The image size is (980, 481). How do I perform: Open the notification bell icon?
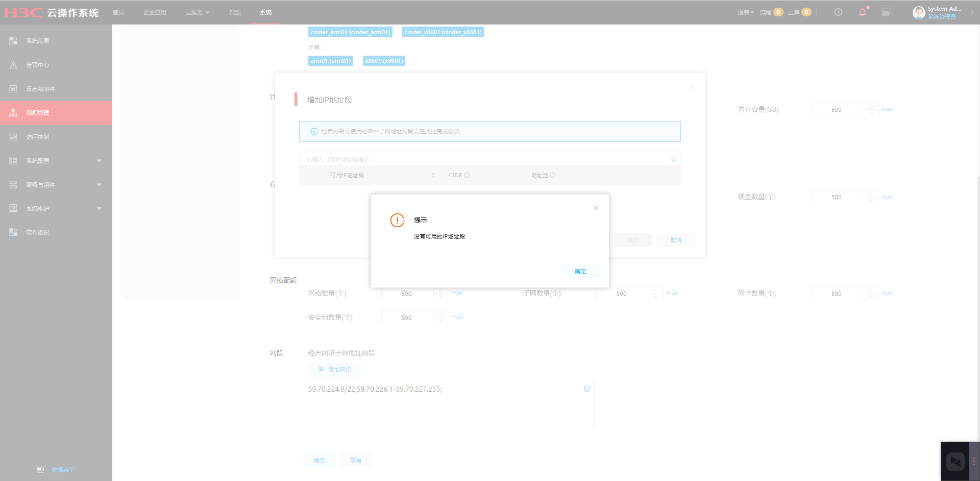(863, 12)
